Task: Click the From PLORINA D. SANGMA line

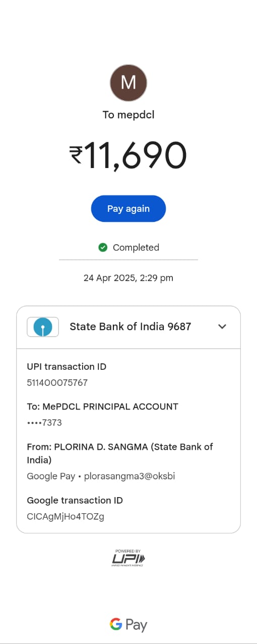Action: point(120,453)
